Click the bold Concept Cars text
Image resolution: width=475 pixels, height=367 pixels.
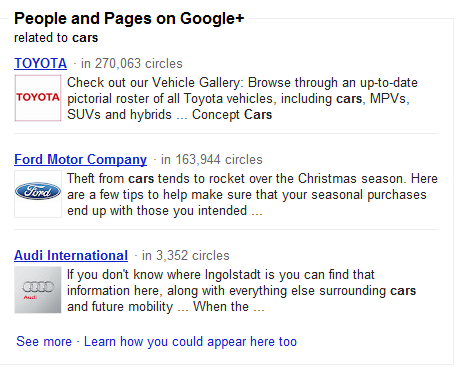tap(232, 115)
